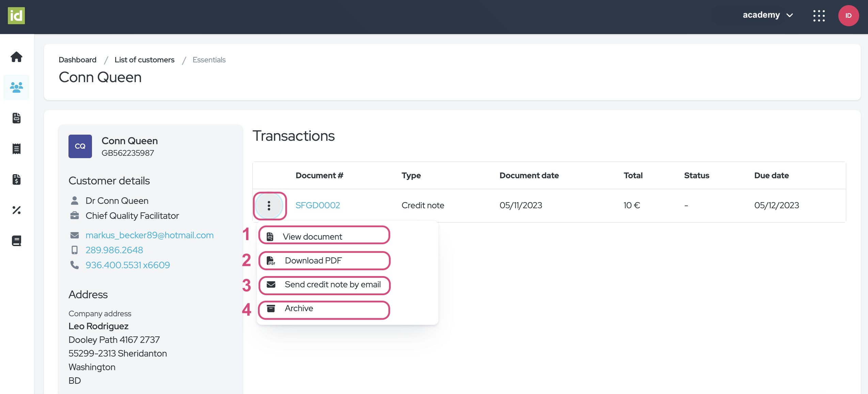Open the apps grid icon
Viewport: 868px width, 394px height.
[x=819, y=16]
